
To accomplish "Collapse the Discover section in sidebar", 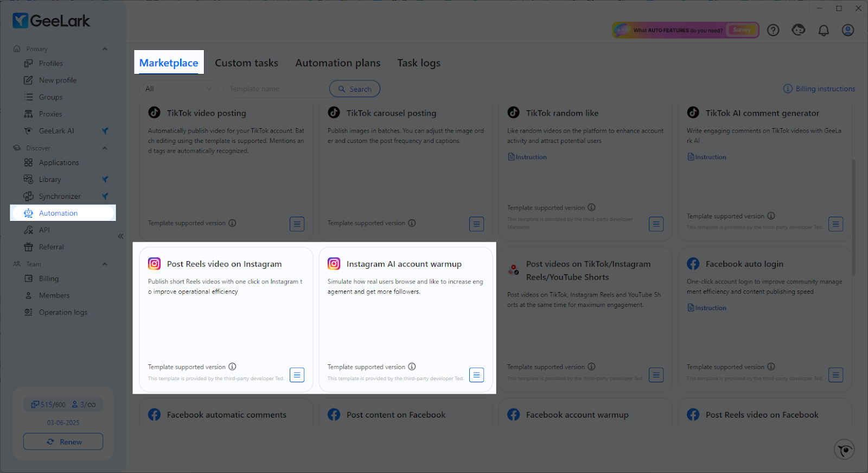I will (105, 148).
